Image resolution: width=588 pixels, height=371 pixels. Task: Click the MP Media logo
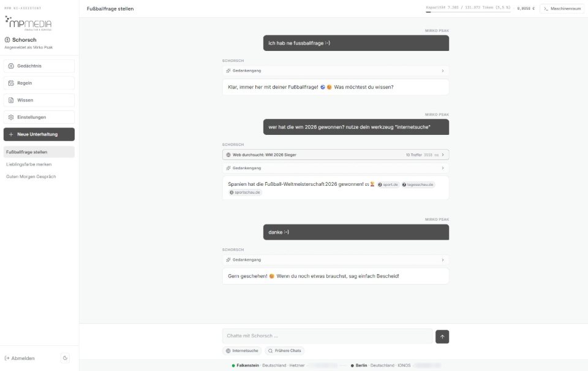point(29,23)
